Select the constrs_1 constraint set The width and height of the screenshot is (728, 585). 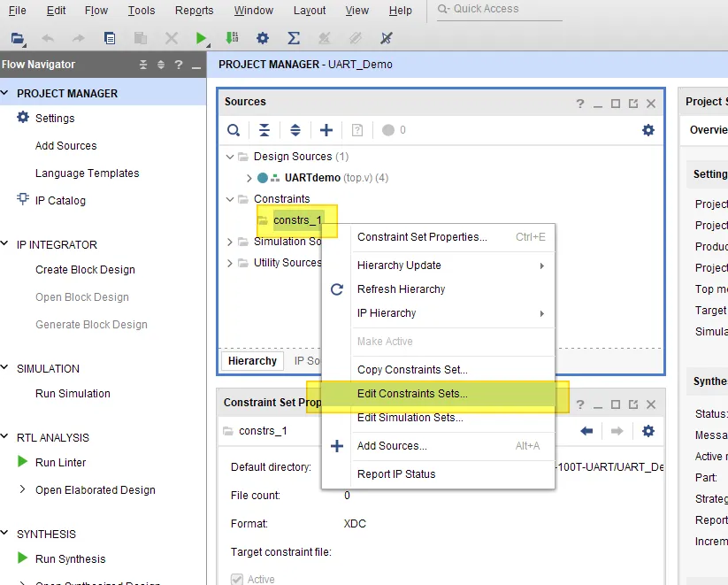pyautogui.click(x=297, y=220)
